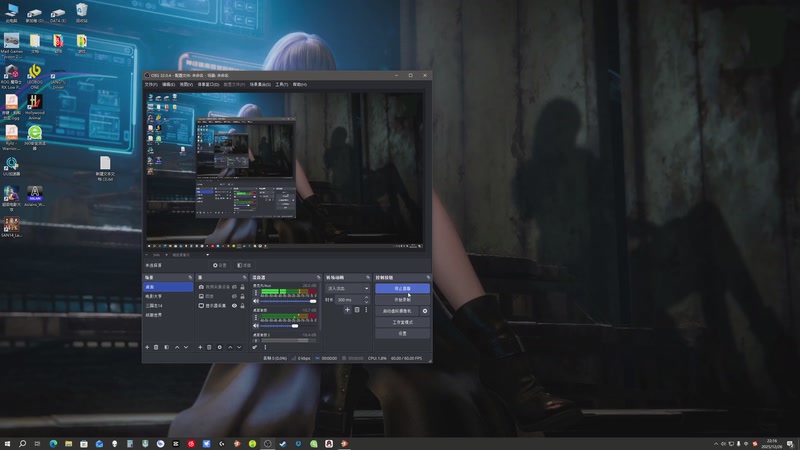This screenshot has height=450, width=800.
Task: Add a transition with the plus icon
Action: pyautogui.click(x=347, y=310)
